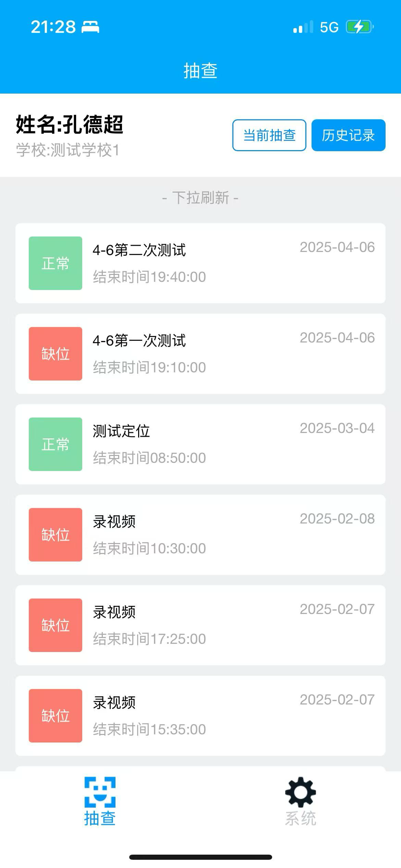Tap the cellular signal bars icon

point(303,27)
